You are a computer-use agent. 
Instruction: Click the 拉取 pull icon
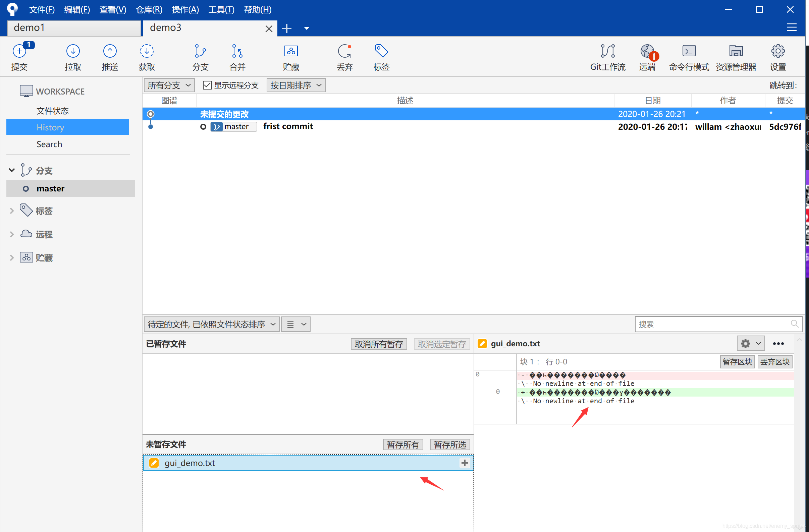[73, 52]
